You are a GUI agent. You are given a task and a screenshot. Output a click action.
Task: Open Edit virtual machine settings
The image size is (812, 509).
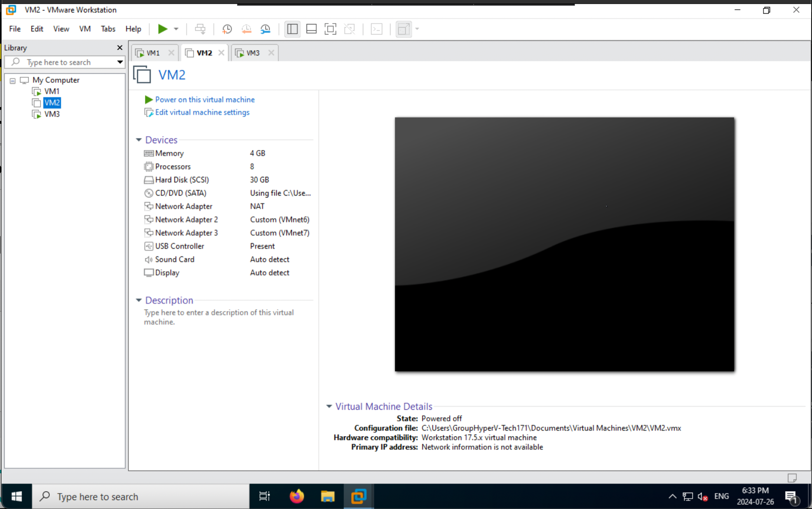pos(202,112)
